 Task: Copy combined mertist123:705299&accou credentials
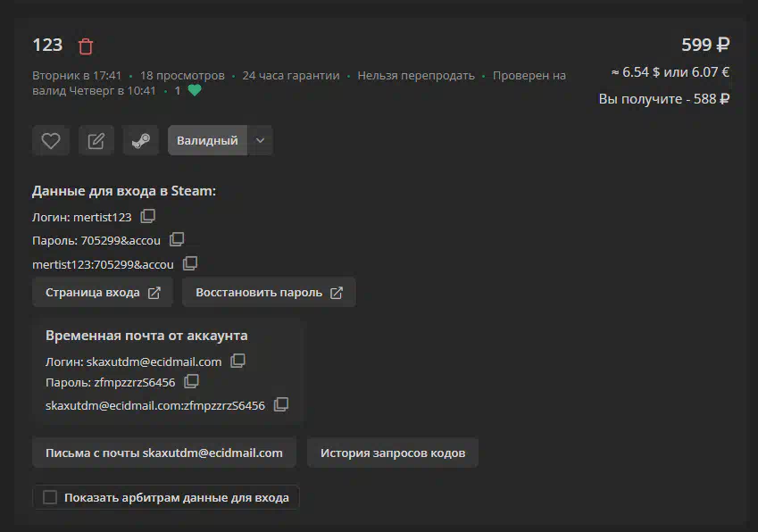(190, 263)
